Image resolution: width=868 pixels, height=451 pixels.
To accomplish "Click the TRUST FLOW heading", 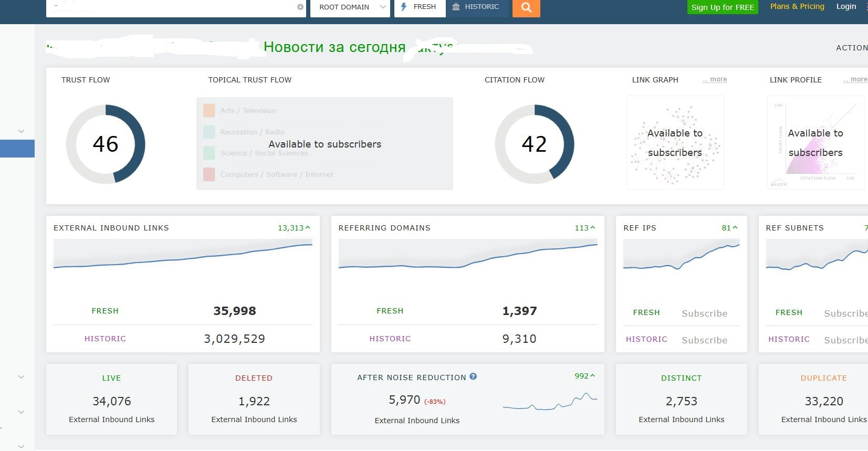I will (x=86, y=80).
